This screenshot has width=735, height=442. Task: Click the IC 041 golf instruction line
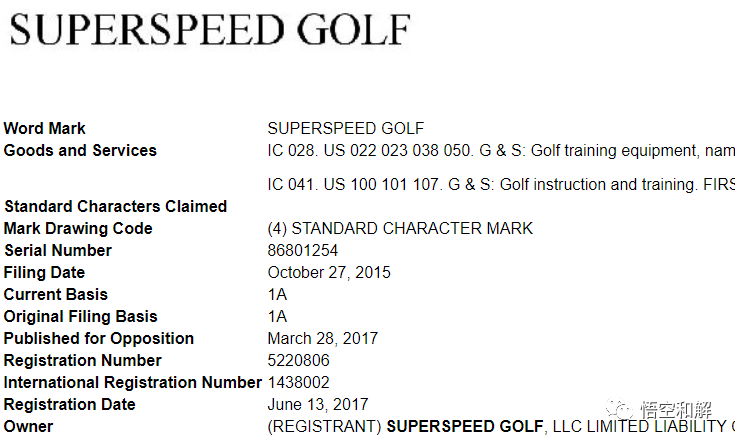pos(501,185)
